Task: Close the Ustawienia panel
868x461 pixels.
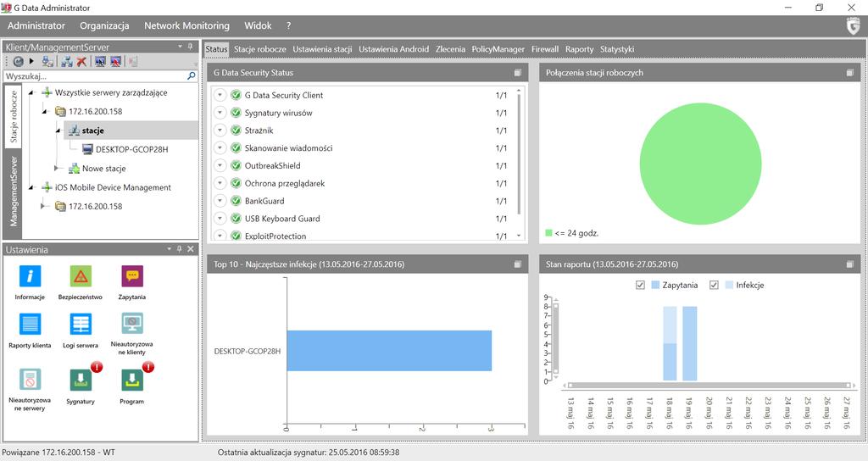Action: (191, 249)
